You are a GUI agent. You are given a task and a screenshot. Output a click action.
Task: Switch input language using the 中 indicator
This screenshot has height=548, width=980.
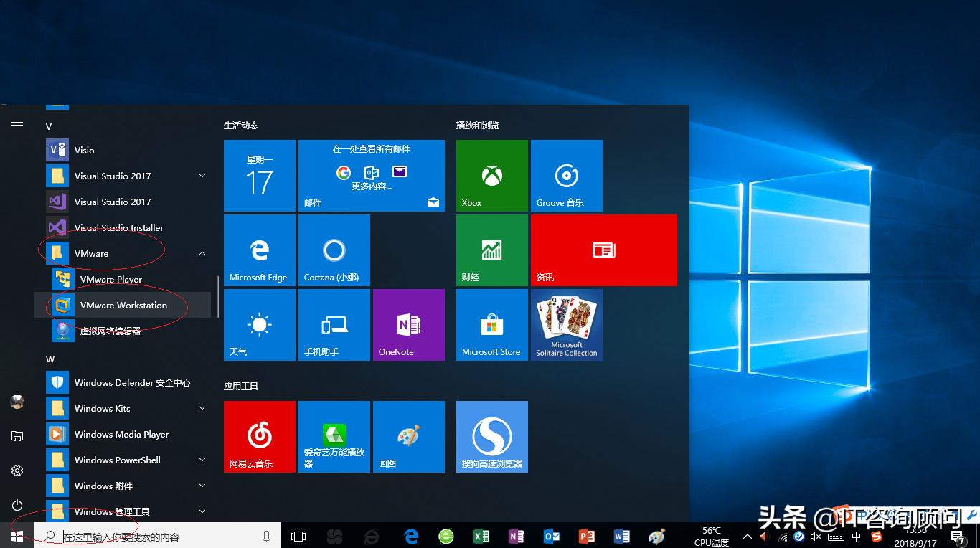[x=855, y=536]
